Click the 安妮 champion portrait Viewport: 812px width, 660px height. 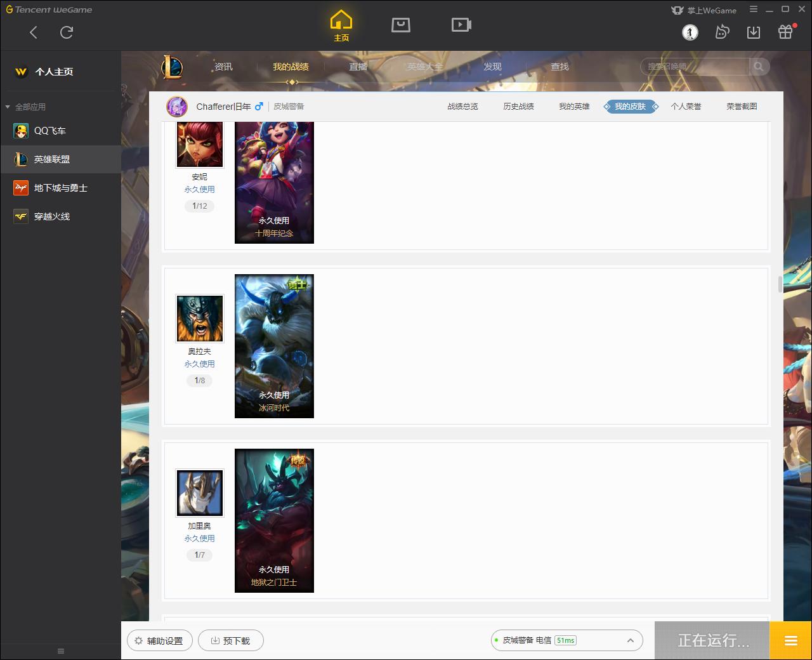click(200, 145)
